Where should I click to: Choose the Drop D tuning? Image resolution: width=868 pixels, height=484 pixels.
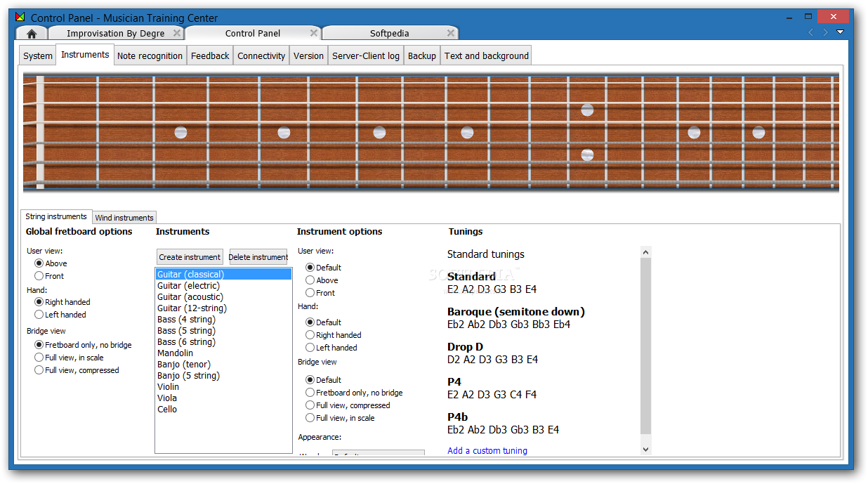coord(492,353)
